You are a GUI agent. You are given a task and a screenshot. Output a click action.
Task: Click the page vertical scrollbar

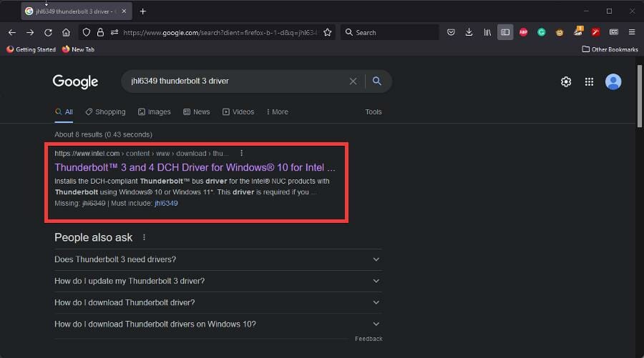[x=639, y=96]
